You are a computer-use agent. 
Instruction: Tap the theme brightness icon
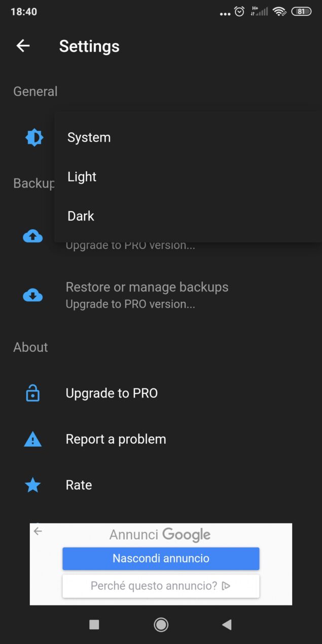pos(34,137)
